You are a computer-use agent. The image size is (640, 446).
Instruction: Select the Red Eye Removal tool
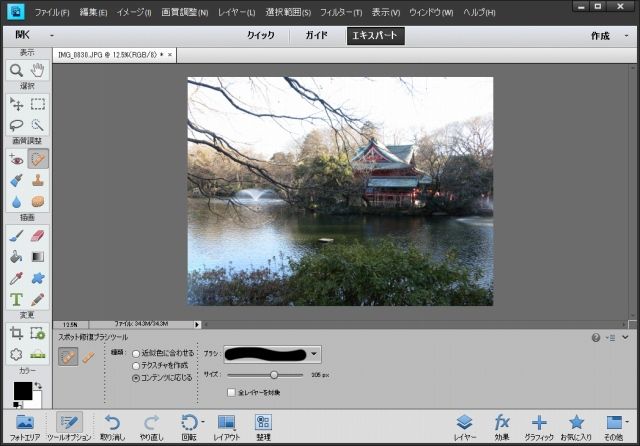click(x=16, y=159)
